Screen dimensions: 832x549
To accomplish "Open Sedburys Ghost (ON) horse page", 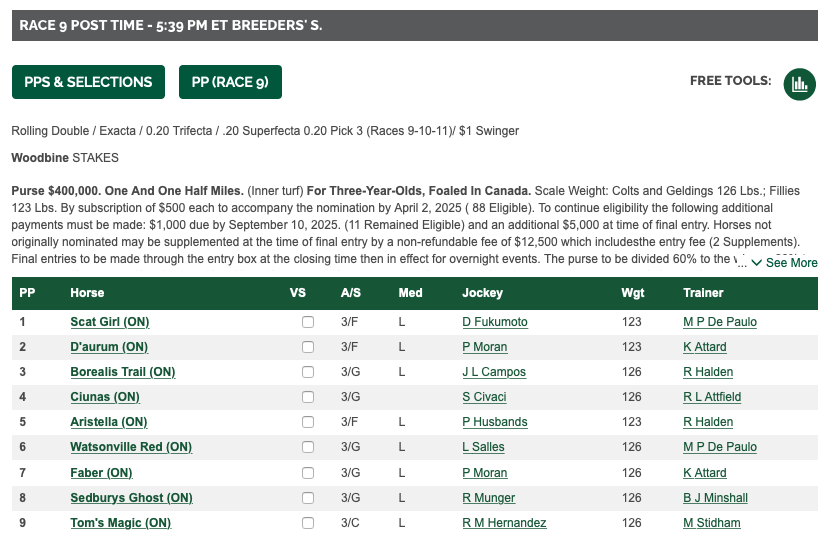I will pyautogui.click(x=131, y=498).
